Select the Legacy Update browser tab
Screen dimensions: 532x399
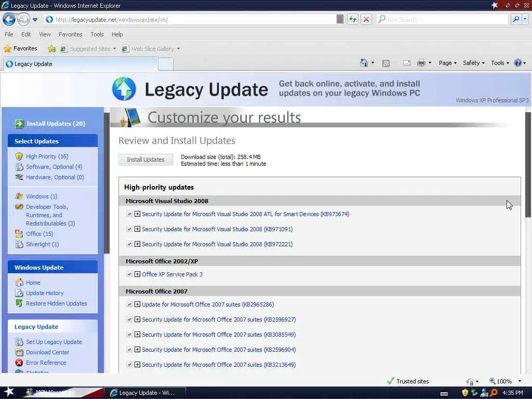[81, 64]
